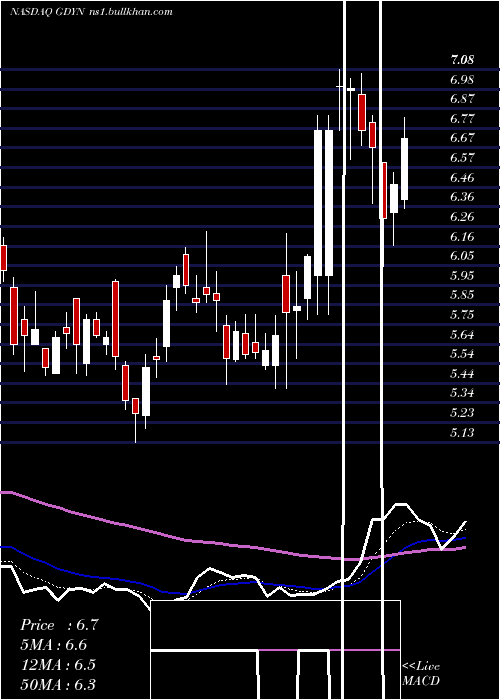Click the 6.26 price axis label
This screenshot has height=700, width=500.
pyautogui.click(x=462, y=217)
